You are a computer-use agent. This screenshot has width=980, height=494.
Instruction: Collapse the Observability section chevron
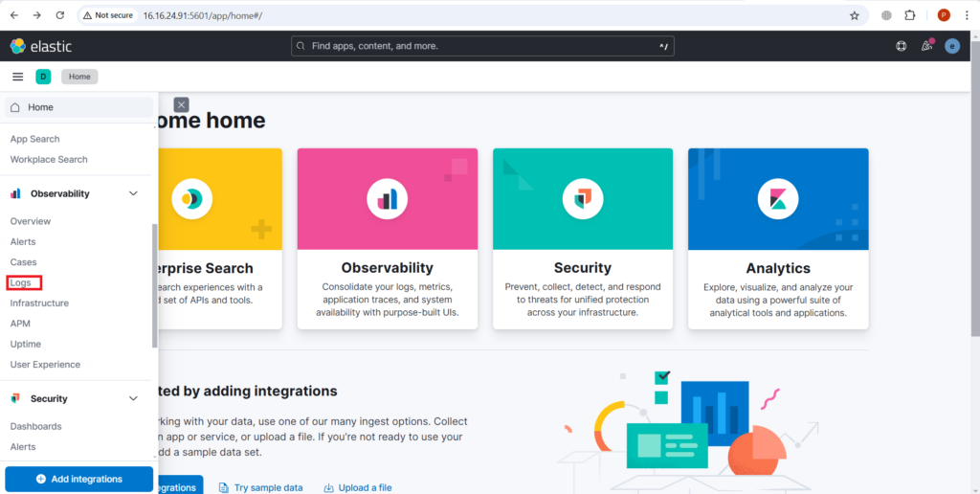tap(133, 193)
